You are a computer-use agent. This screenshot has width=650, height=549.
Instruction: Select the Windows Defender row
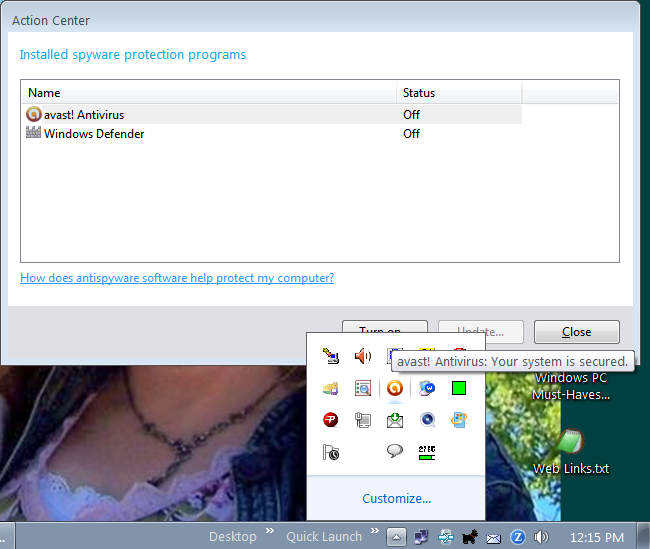tap(272, 134)
